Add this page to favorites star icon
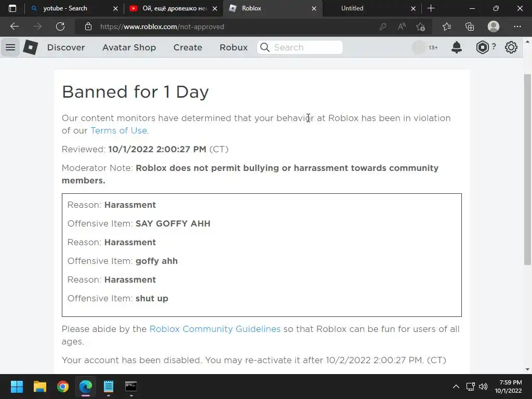This screenshot has width=532, height=399. [x=421, y=26]
